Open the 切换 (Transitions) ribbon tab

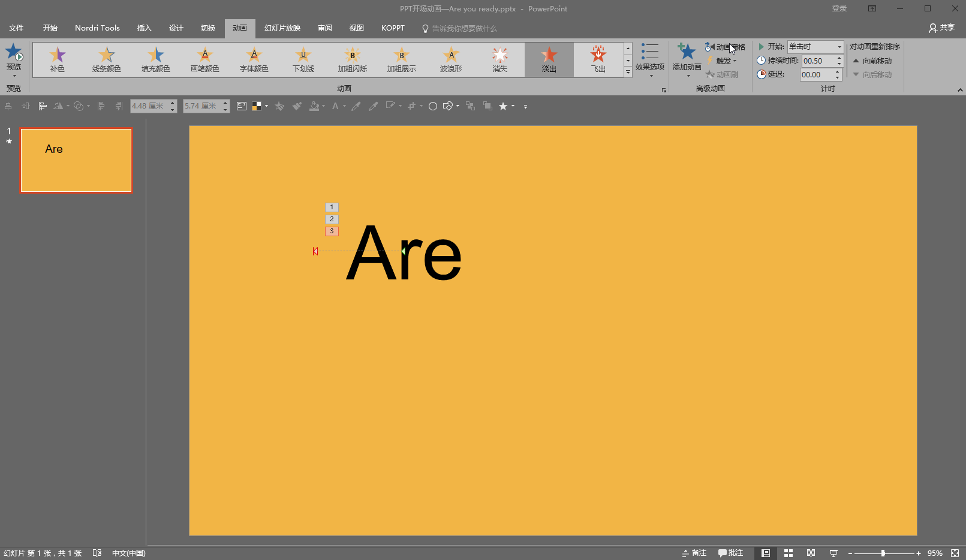click(x=208, y=28)
